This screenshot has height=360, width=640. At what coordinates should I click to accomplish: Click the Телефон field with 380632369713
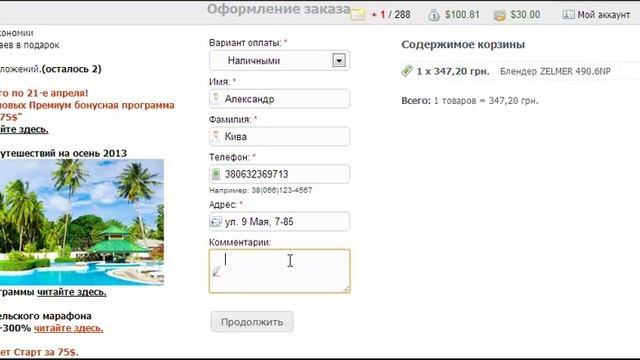click(280, 174)
